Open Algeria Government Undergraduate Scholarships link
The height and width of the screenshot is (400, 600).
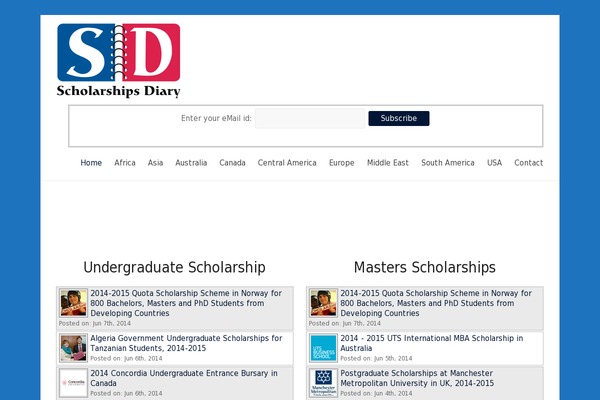tap(186, 343)
